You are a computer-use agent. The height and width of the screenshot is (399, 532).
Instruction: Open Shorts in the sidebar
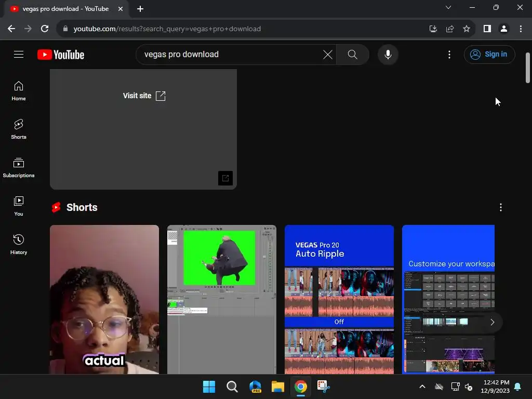tap(19, 129)
